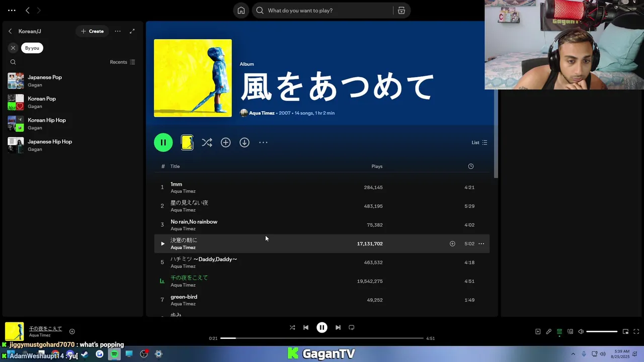The image size is (644, 362).
Task: Go to Spotify Home
Action: [x=241, y=11]
